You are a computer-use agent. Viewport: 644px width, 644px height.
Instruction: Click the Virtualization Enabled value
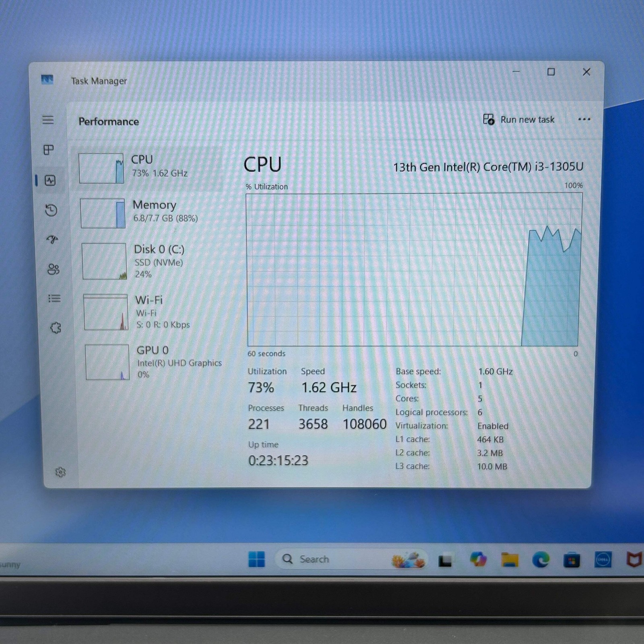point(493,426)
